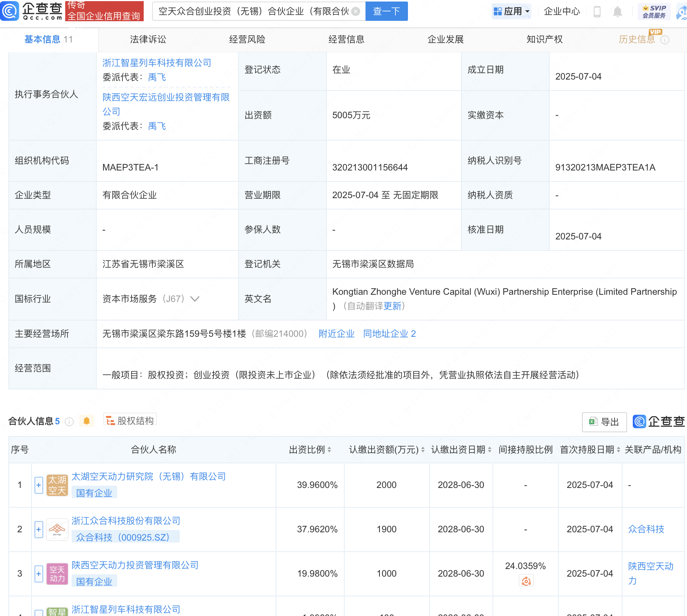Click the partner info alert bell icon

(86, 421)
